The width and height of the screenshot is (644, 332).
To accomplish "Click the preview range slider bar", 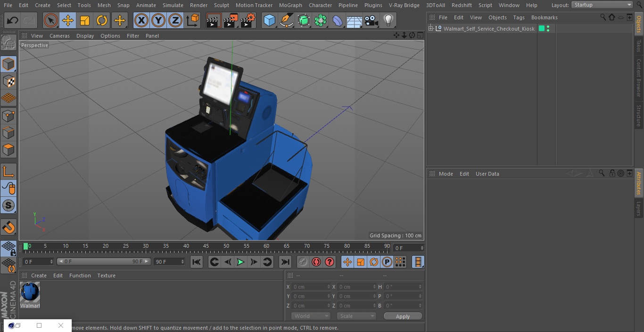I will click(104, 261).
